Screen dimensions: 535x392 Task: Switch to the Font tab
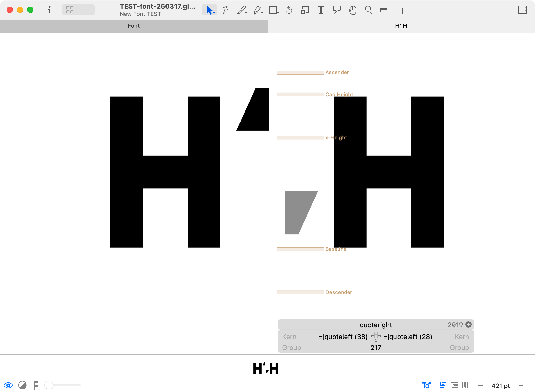coord(134,26)
